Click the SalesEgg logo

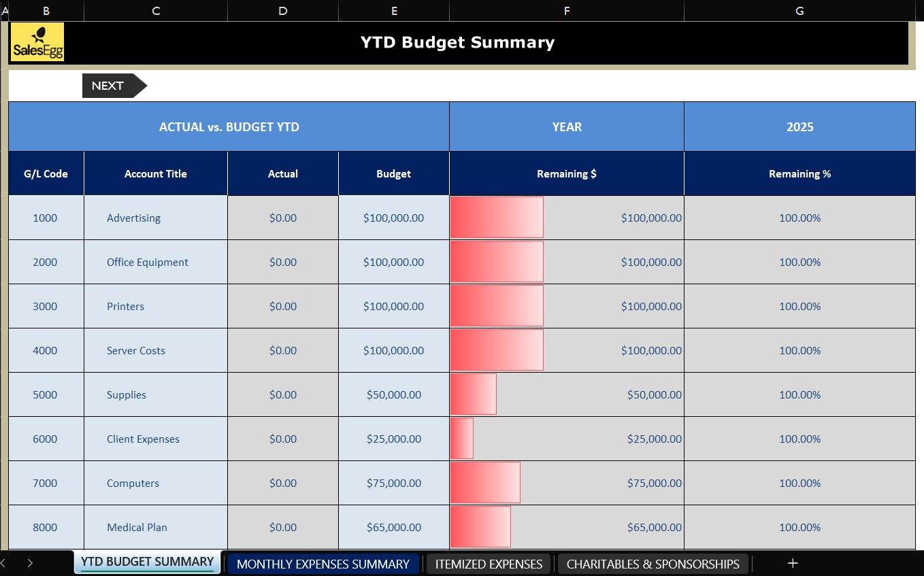37,42
